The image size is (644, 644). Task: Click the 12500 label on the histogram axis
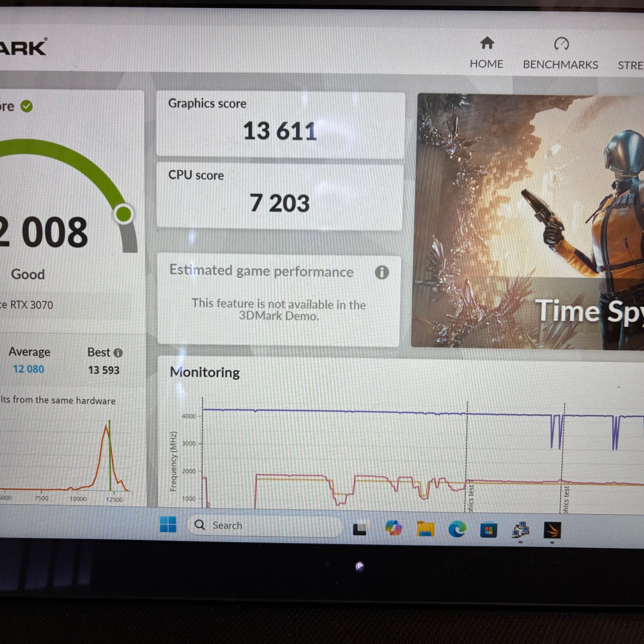(x=114, y=499)
